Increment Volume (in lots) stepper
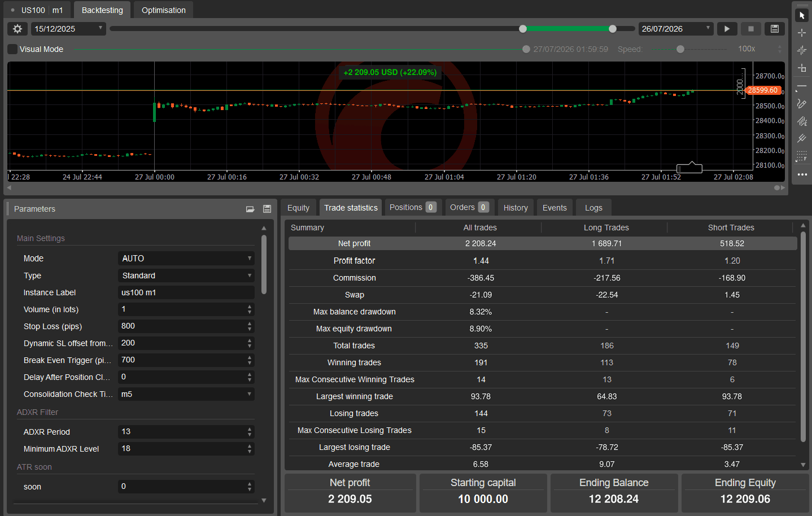 (x=250, y=307)
